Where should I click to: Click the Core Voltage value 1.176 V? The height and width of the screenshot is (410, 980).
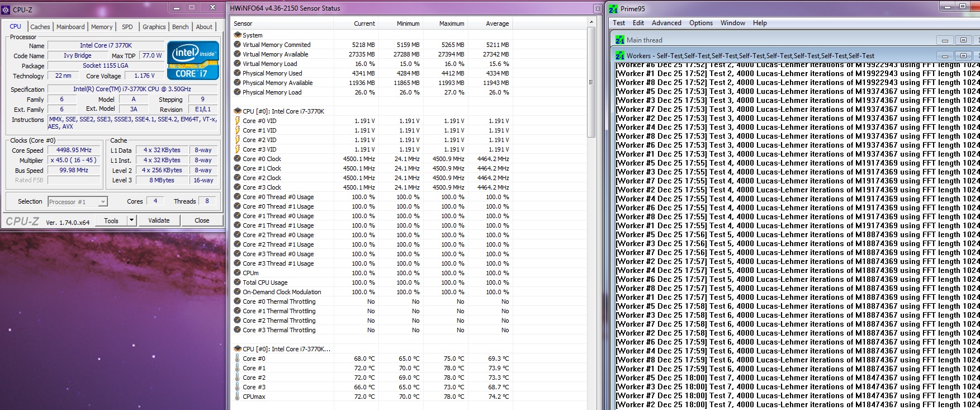pos(144,76)
